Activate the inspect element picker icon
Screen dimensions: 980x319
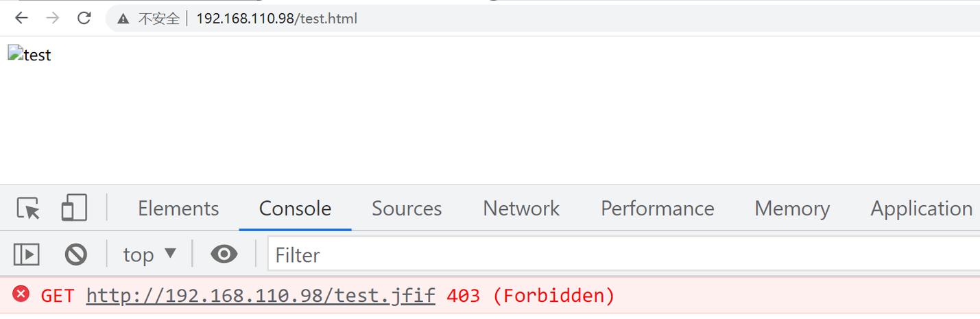pyautogui.click(x=28, y=208)
